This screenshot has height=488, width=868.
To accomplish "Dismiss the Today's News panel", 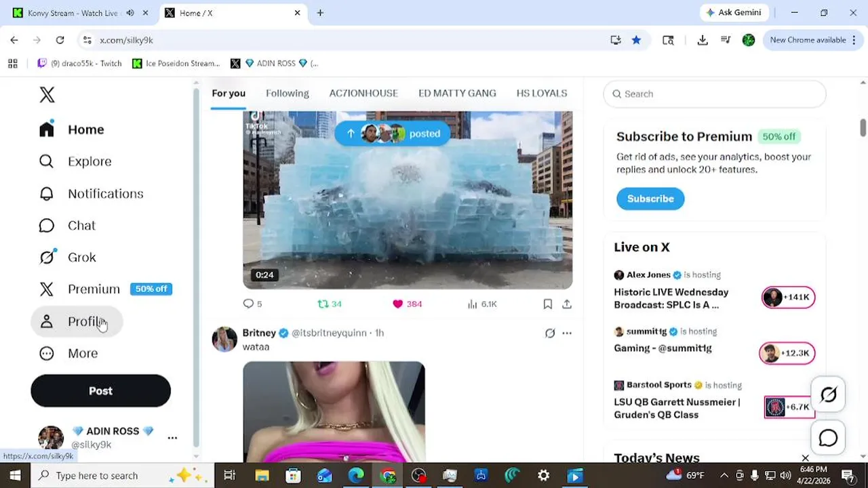I will (805, 458).
